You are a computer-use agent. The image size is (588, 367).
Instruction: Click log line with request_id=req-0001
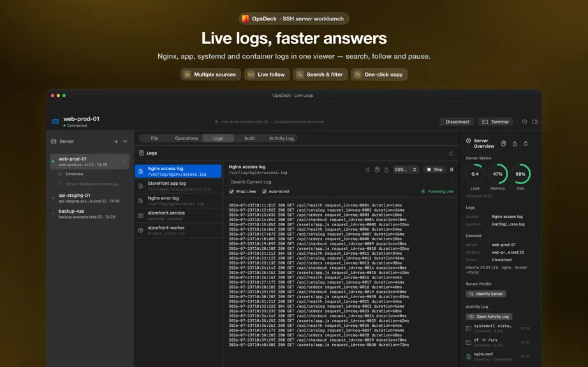pos(316,205)
